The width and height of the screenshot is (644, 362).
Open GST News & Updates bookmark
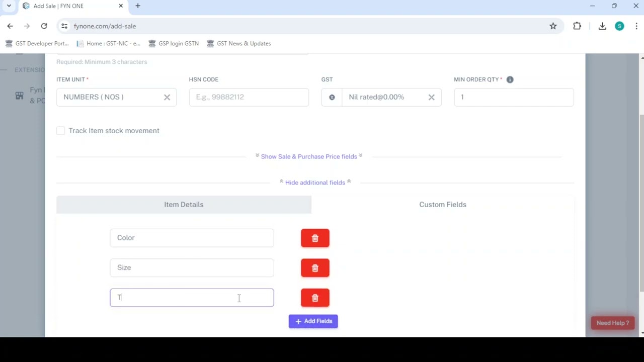[239, 44]
